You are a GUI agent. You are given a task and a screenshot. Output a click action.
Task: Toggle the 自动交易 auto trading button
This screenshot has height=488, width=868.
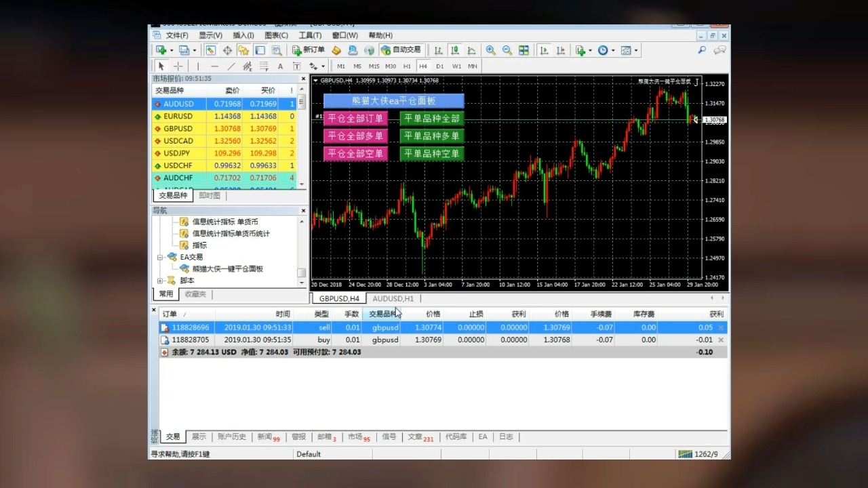tap(401, 50)
